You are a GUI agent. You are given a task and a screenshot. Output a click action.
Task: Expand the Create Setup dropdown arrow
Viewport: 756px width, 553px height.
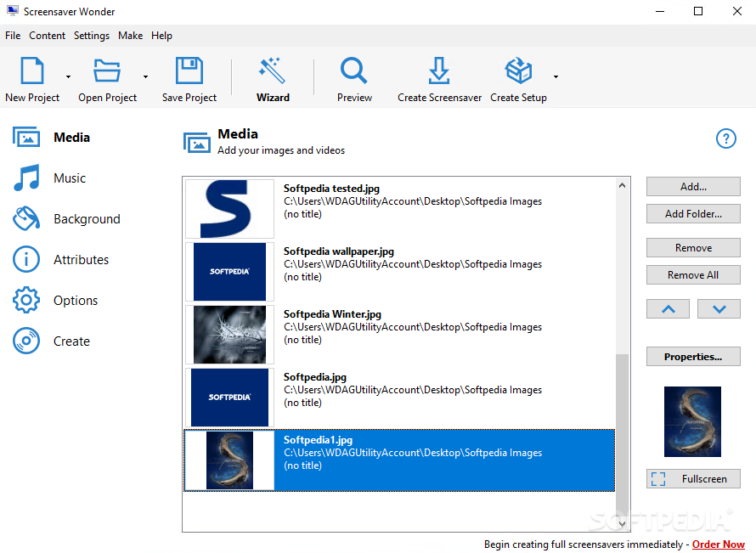coord(556,76)
